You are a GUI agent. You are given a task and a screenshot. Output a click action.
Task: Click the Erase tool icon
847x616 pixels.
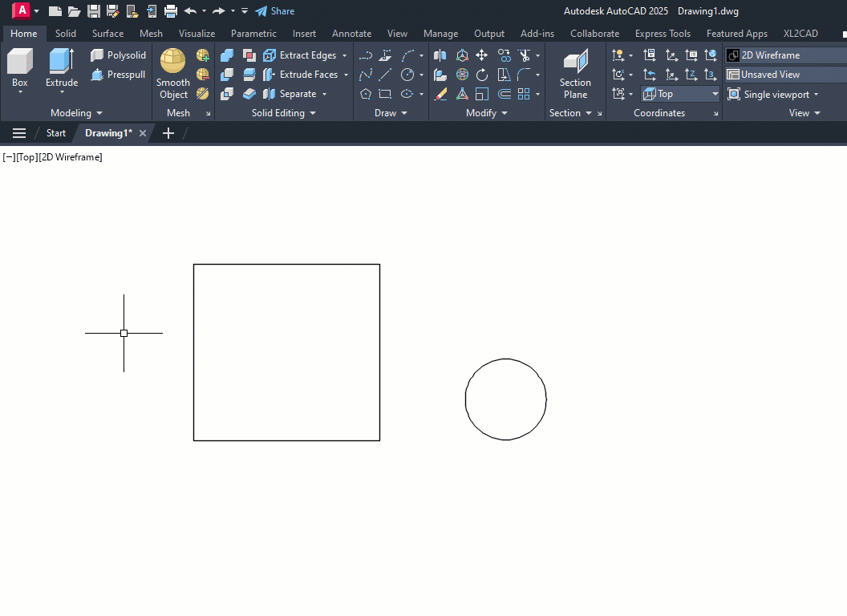(440, 94)
